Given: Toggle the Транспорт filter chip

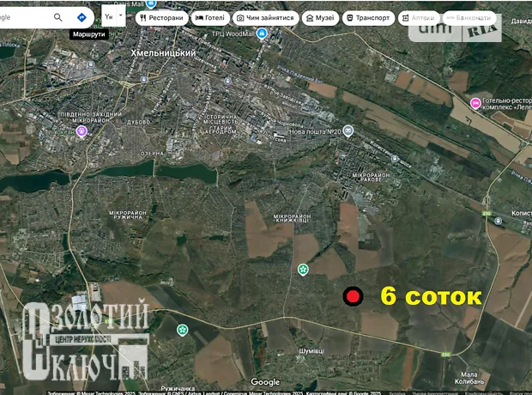Looking at the screenshot, I should point(369,17).
